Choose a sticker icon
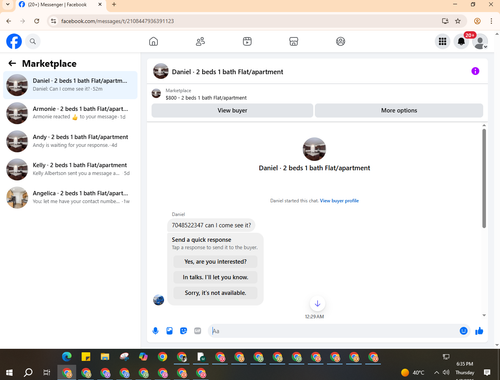This screenshot has width=500, height=380. point(183,331)
